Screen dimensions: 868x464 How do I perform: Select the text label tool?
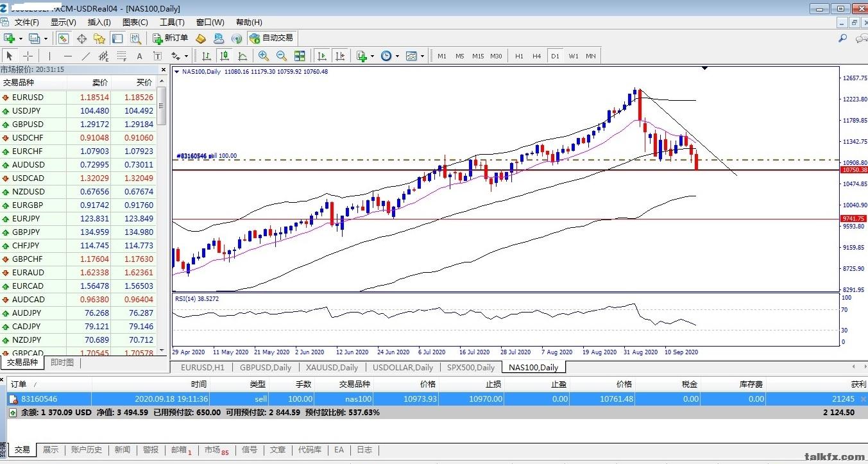157,56
